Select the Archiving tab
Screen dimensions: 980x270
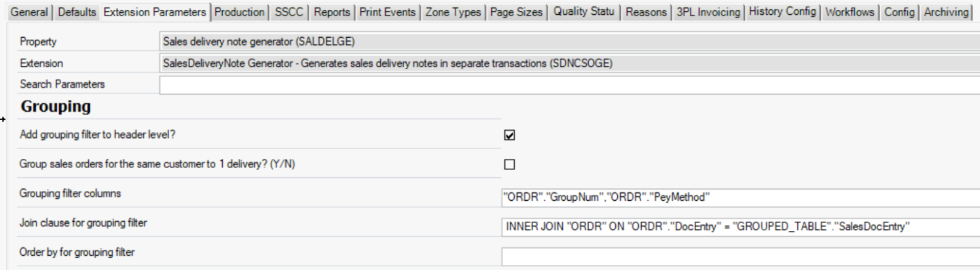[x=945, y=12]
